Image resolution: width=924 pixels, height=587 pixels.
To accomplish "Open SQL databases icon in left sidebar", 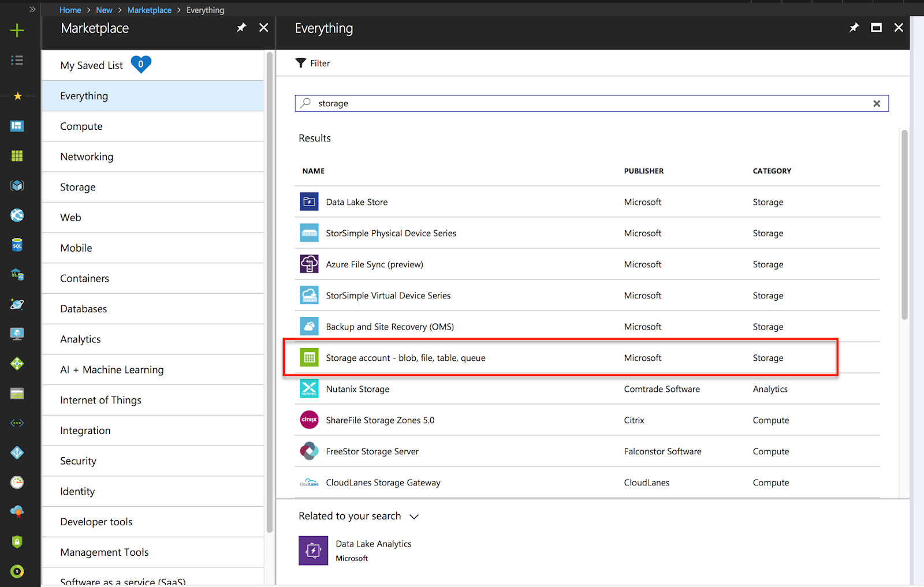I will click(17, 245).
